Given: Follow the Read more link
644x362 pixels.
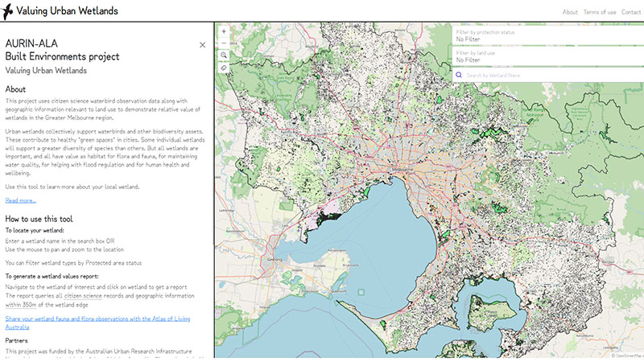Looking at the screenshot, I should 21,200.
